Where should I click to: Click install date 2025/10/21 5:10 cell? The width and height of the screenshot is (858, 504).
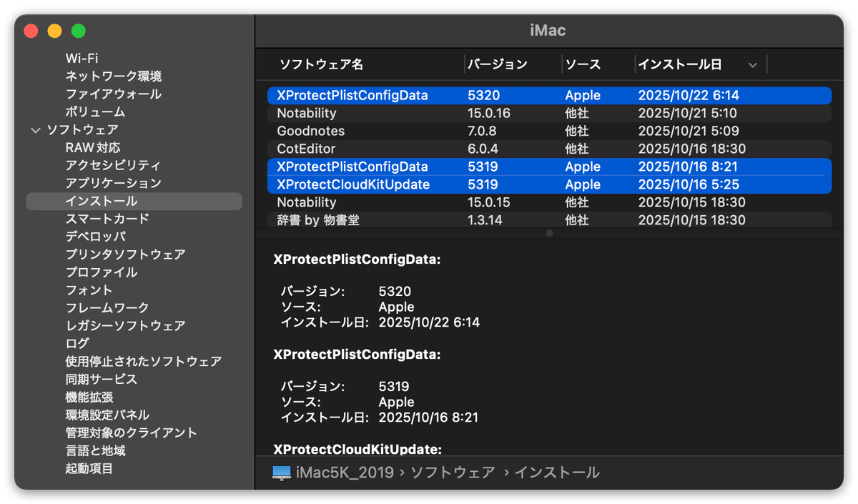[687, 114]
